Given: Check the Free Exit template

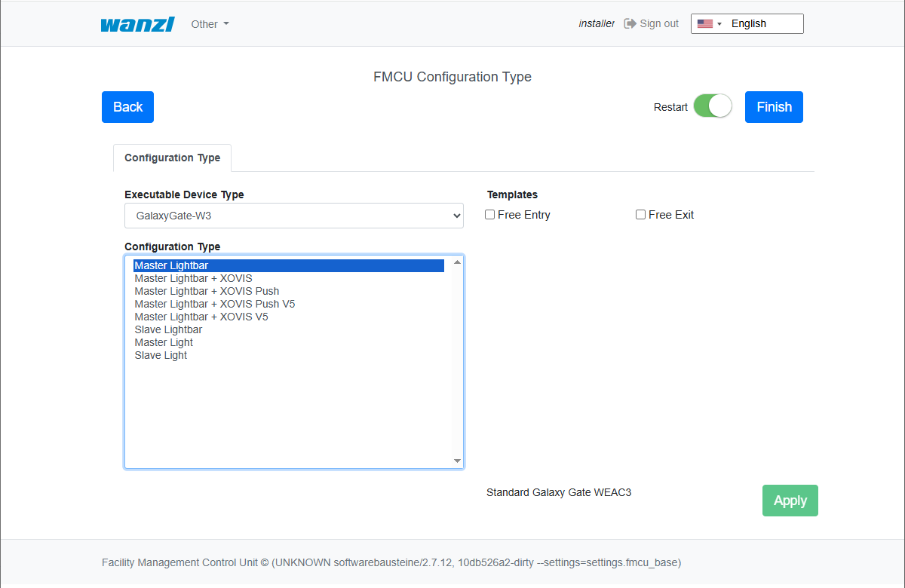Looking at the screenshot, I should (641, 215).
